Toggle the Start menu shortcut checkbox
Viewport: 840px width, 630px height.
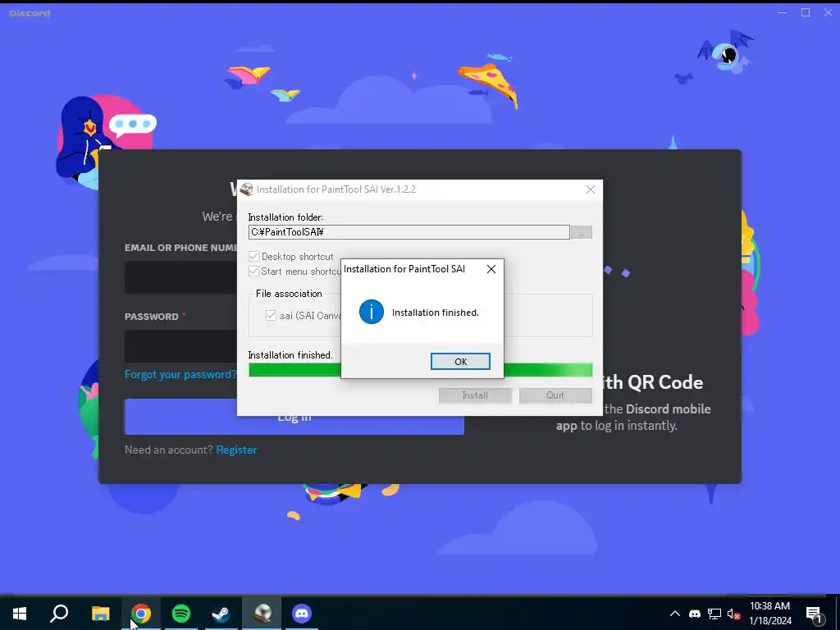pyautogui.click(x=254, y=271)
